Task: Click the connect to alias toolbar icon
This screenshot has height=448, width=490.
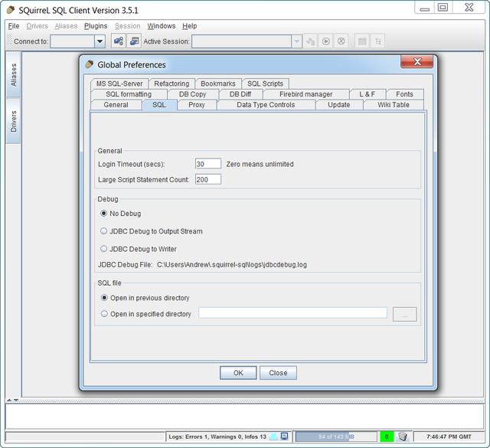Action: click(x=119, y=41)
